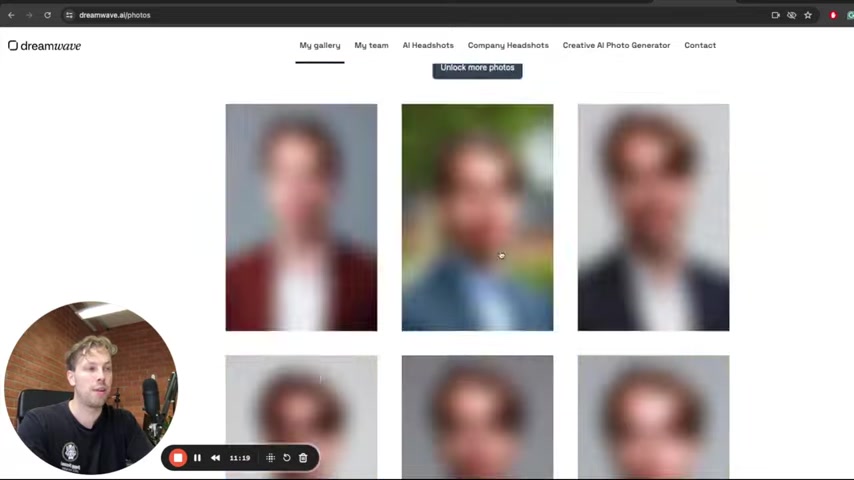This screenshot has height=480, width=854.
Task: Click the red recording extension icon
Action: tap(833, 15)
